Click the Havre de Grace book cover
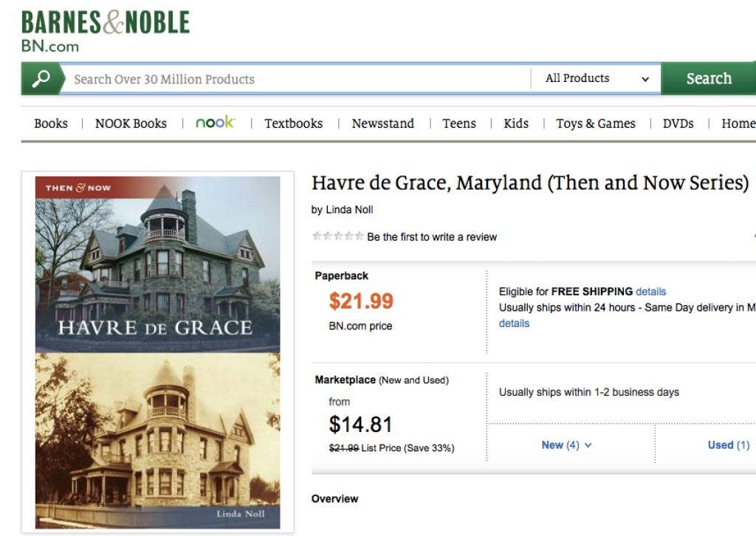 (157, 351)
